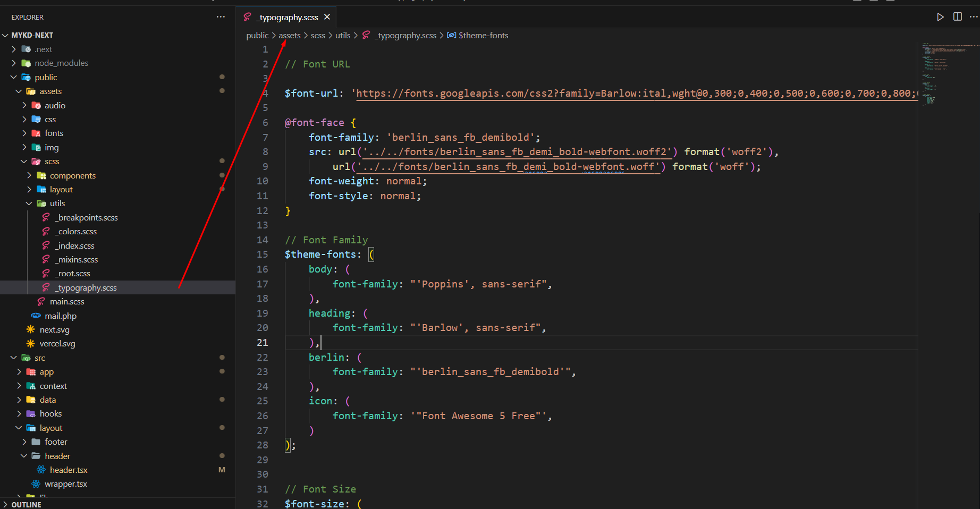This screenshot has width=980, height=509.
Task: Click the node_modules folder icon
Action: click(26, 63)
